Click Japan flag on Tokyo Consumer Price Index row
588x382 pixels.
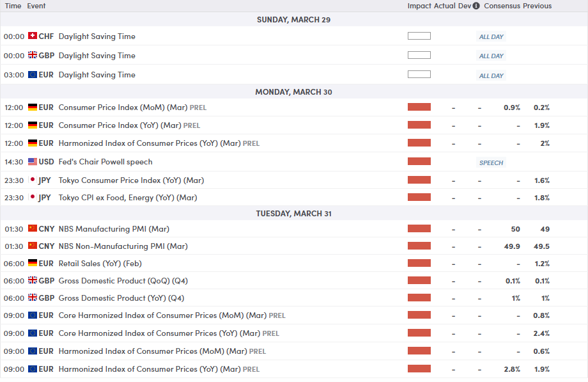(33, 180)
